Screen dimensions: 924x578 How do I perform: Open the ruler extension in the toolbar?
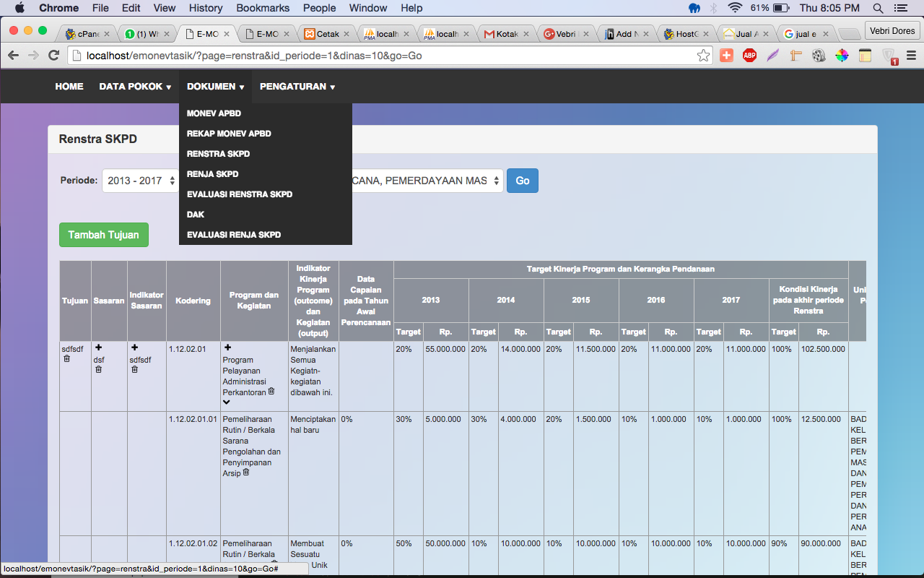(x=796, y=56)
